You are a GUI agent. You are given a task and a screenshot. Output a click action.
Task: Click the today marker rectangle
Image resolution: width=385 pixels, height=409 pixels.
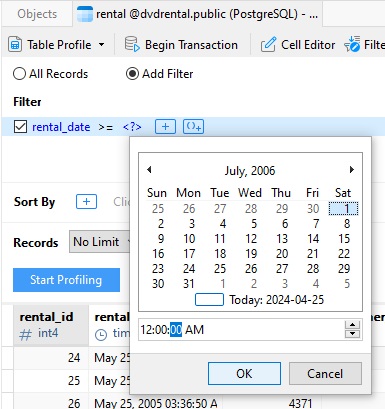(209, 299)
